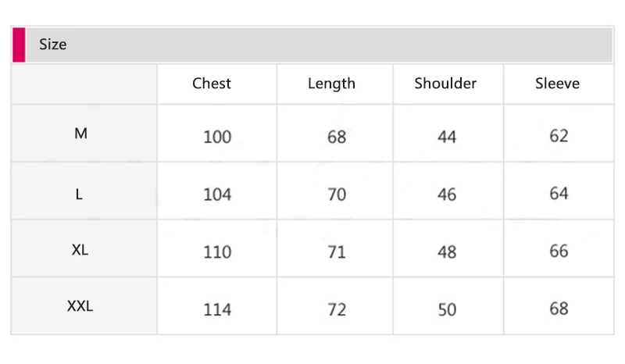Click the shoulder value 44 for M
The image size is (625, 364).
click(x=447, y=137)
